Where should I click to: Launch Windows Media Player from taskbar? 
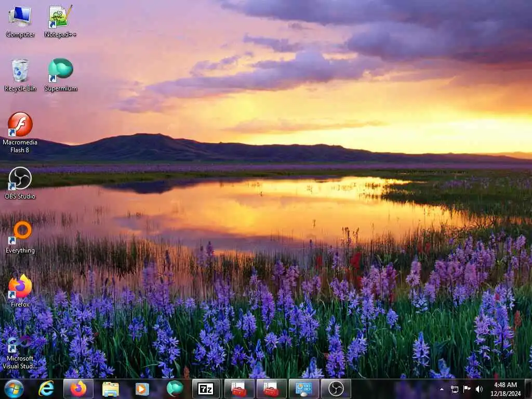tap(142, 389)
